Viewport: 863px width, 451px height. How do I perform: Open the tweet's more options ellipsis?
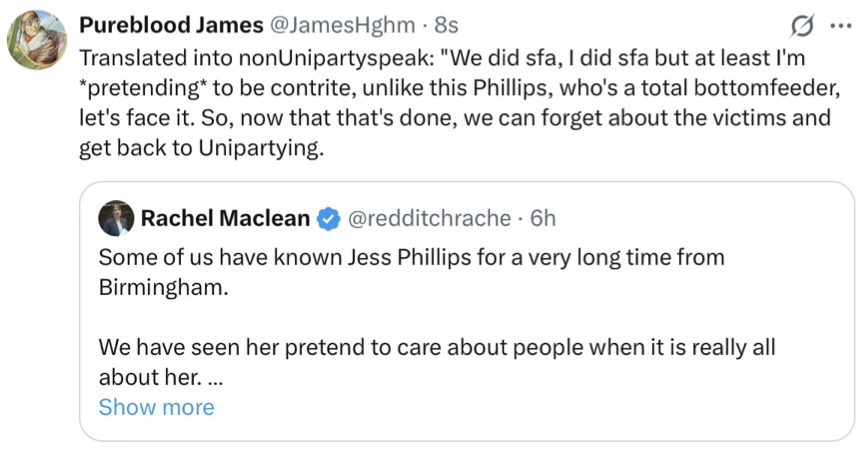(x=836, y=24)
